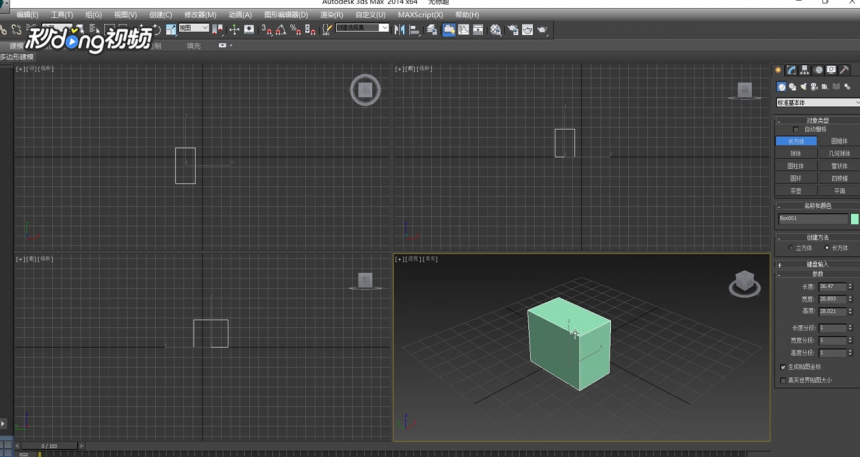The height and width of the screenshot is (457, 860).
Task: Click the Align tool icon
Action: (x=414, y=30)
